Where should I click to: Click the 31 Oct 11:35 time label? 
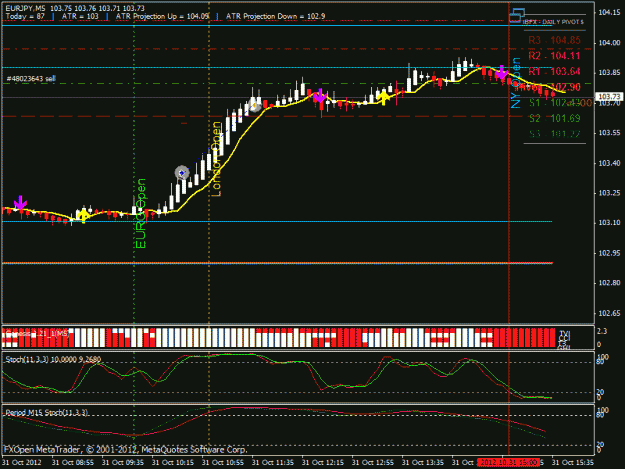[273, 462]
